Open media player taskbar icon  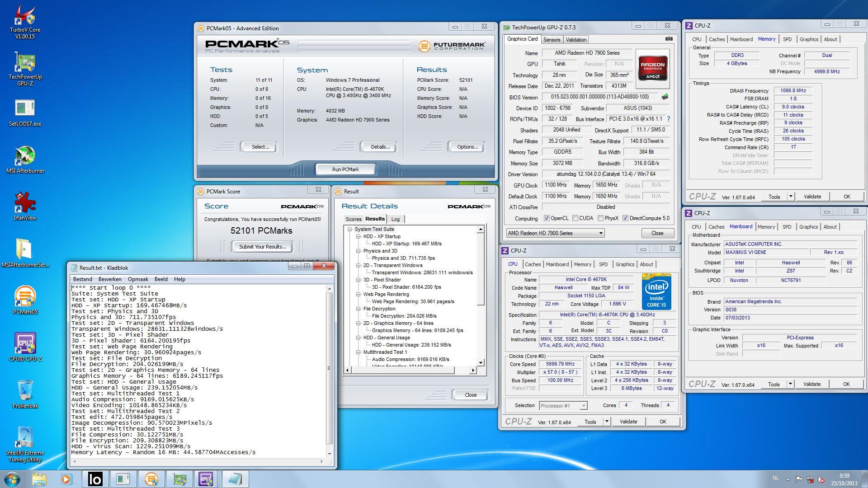[x=66, y=479]
